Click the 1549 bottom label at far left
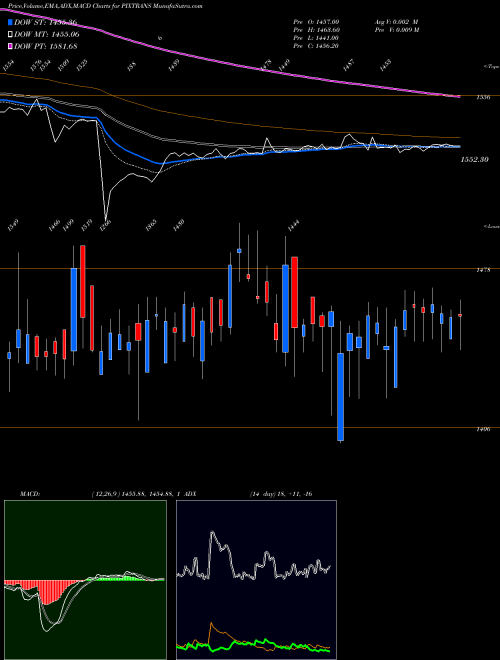The image size is (500, 660). click(x=13, y=225)
